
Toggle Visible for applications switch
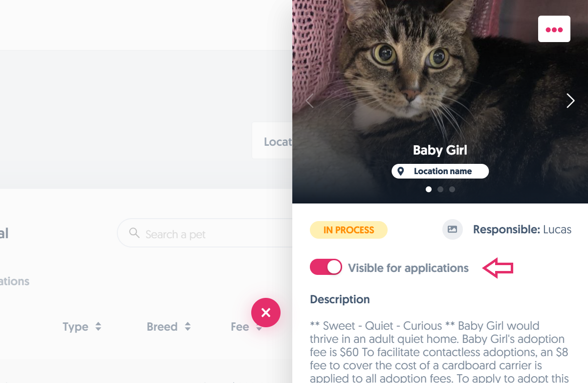[x=326, y=267]
